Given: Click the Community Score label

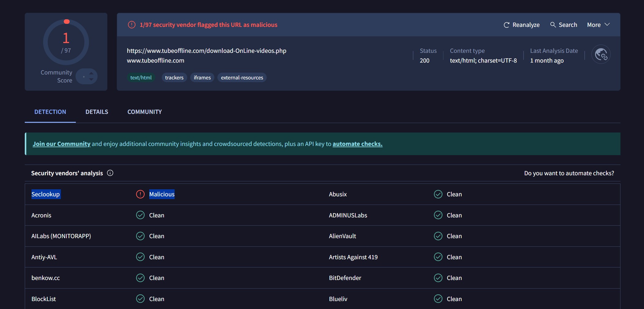Looking at the screenshot, I should [x=57, y=76].
